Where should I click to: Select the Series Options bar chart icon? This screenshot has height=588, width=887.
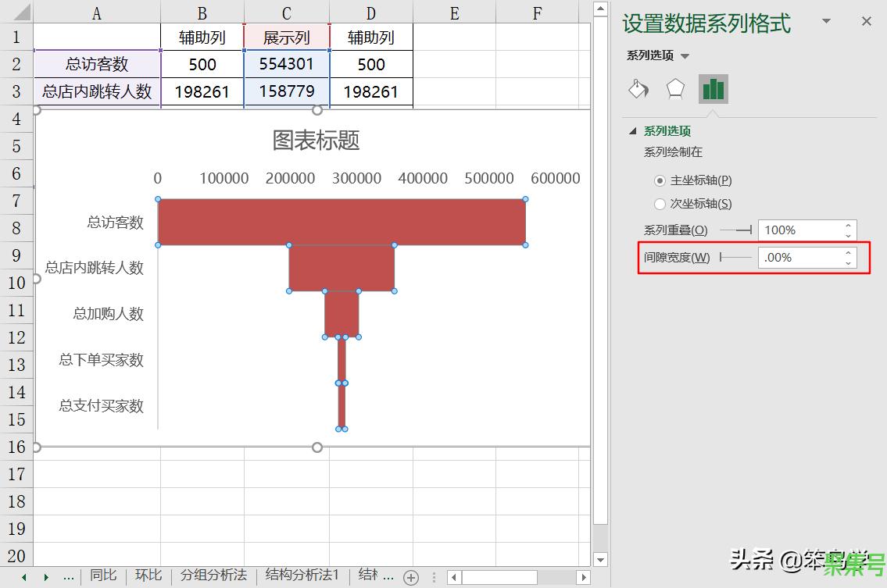[713, 89]
